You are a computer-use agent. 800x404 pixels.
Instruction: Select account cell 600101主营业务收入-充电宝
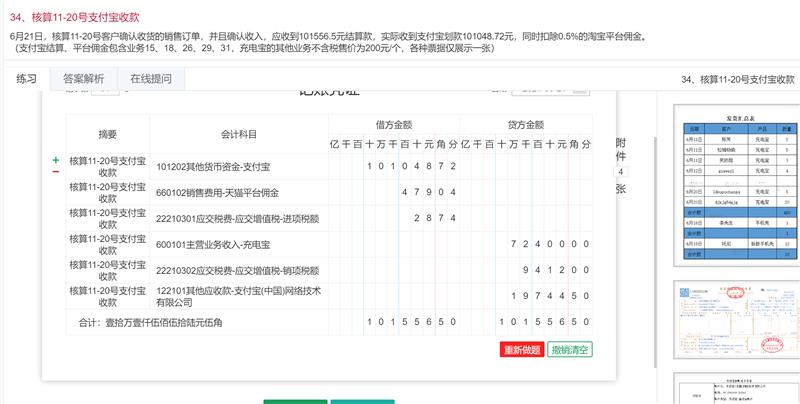235,244
